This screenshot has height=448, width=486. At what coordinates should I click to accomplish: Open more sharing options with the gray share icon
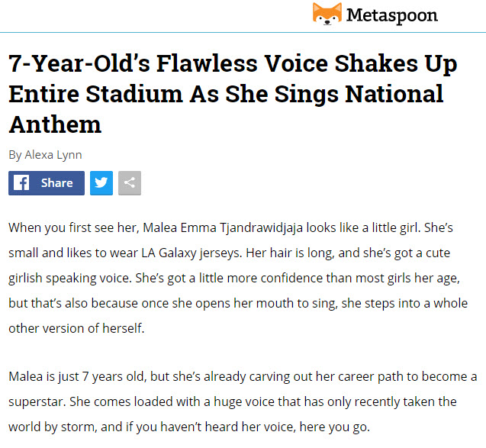click(x=130, y=183)
